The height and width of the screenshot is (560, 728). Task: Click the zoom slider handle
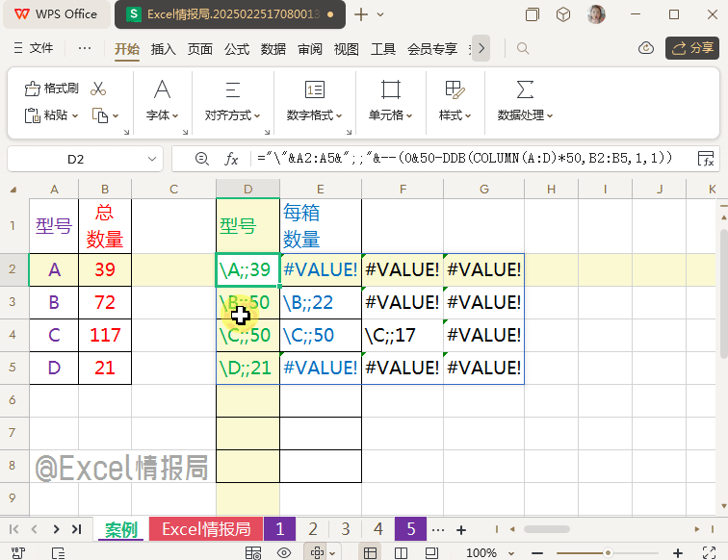click(607, 552)
